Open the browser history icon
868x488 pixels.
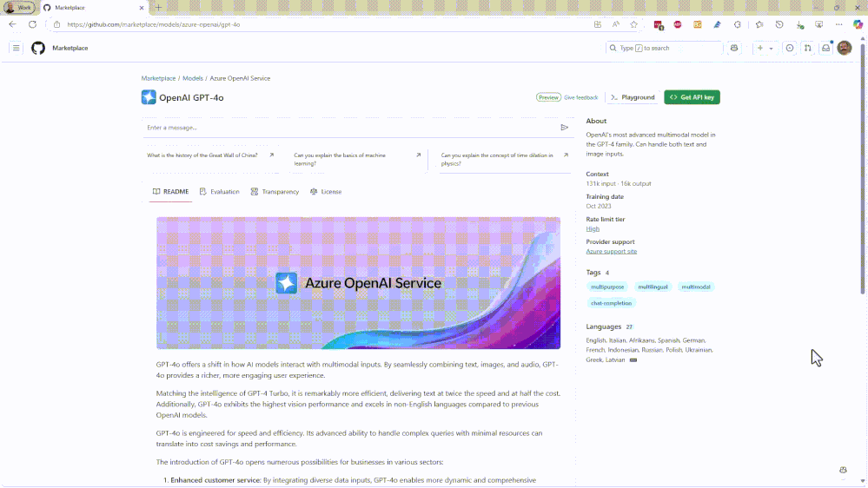779,24
